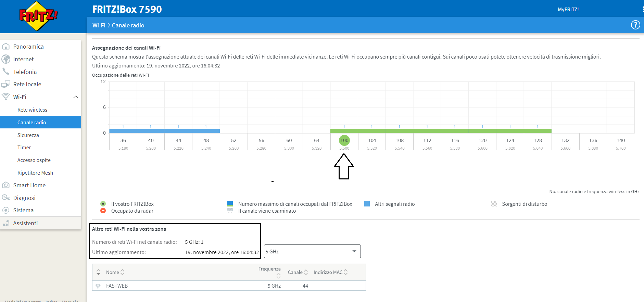Click 'Altre reti Wi-Fi nella vostra zona' heading
This screenshot has height=302, width=644.
coord(129,229)
